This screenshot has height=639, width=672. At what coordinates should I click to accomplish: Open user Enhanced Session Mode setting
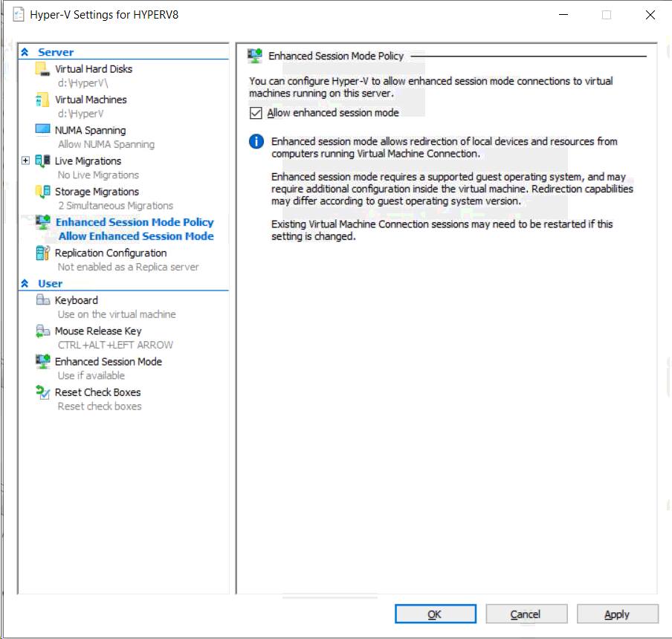point(109,362)
